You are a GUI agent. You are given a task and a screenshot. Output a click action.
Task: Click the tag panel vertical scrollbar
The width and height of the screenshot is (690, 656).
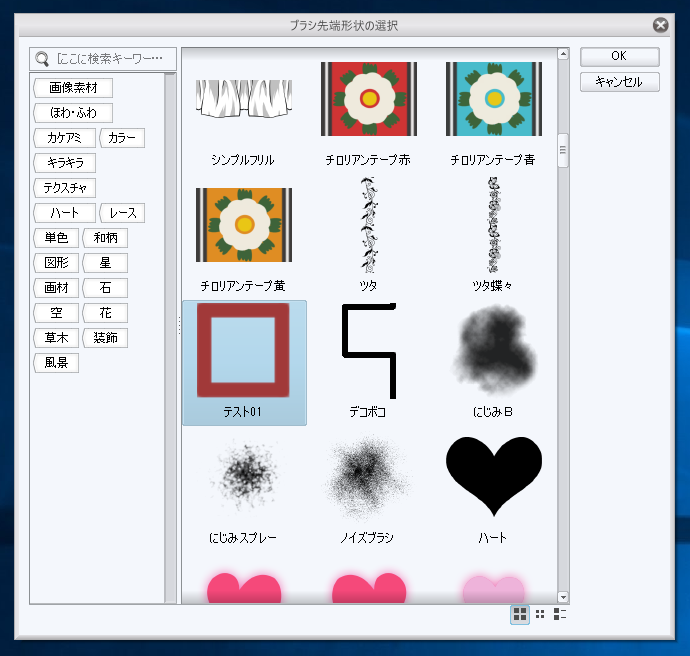(x=170, y=338)
